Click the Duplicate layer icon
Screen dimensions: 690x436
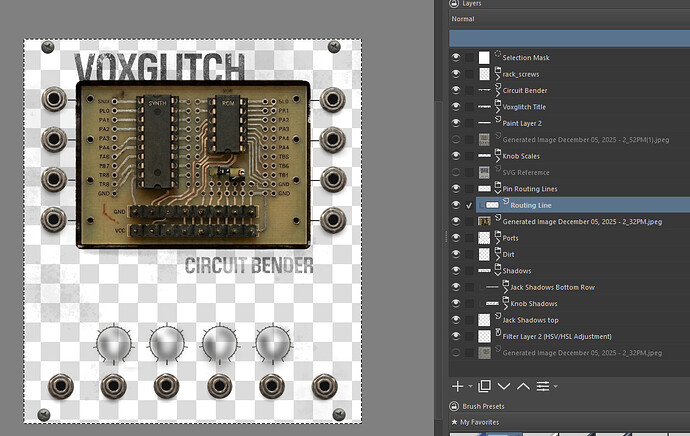[484, 385]
